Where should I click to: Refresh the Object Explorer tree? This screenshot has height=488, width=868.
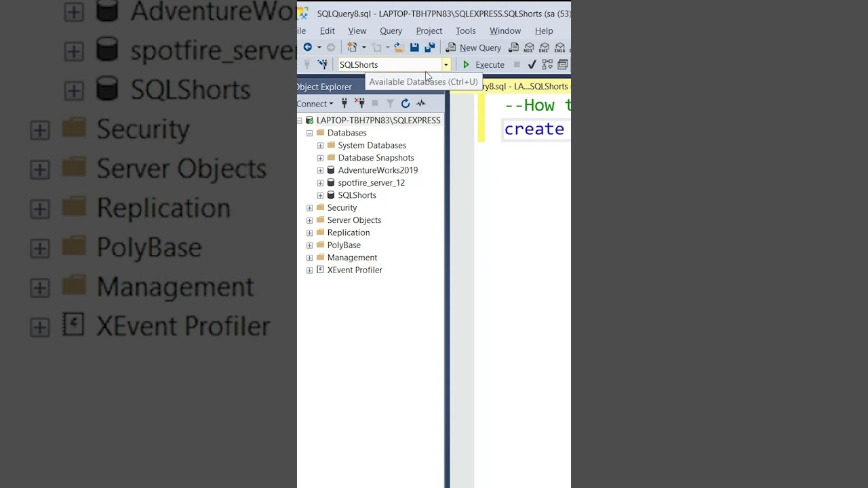click(406, 104)
